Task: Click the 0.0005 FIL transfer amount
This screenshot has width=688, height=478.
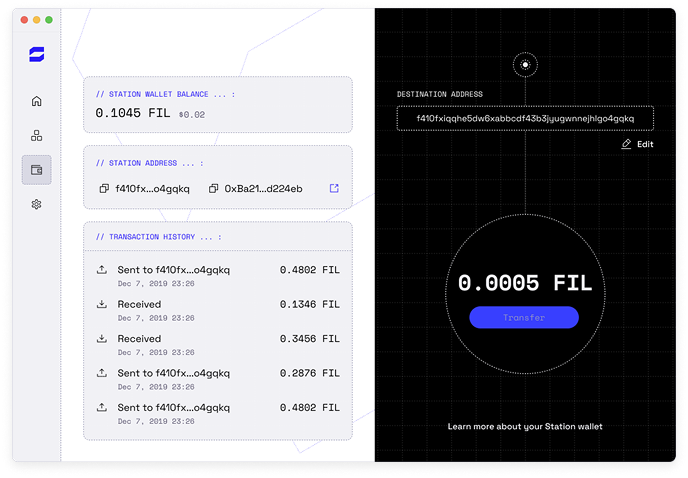Action: point(525,283)
